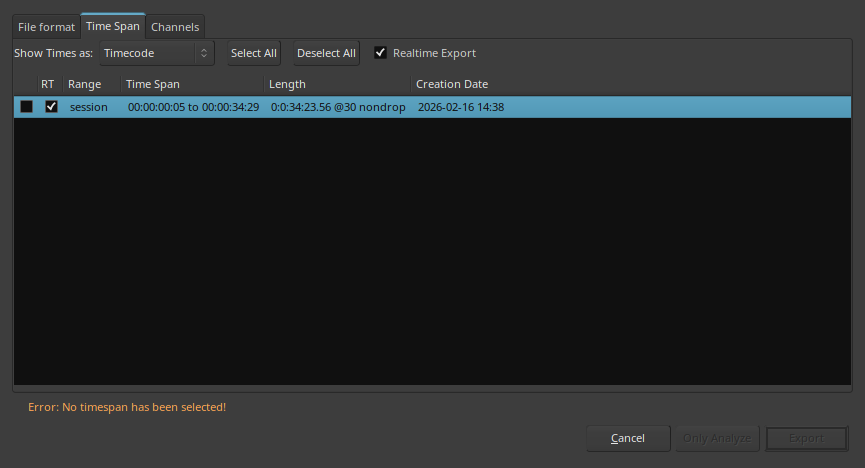Click the 2026-02-16 14:38 creation date cell

click(x=461, y=107)
